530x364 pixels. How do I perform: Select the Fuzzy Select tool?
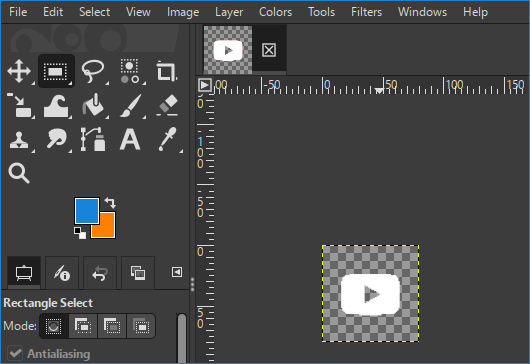[x=129, y=71]
